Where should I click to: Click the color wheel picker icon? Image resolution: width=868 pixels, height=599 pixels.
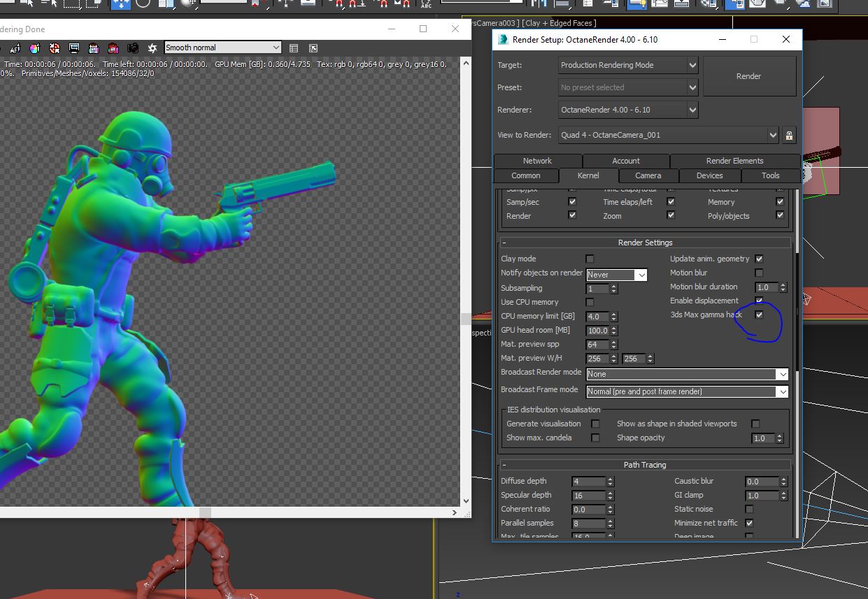click(35, 48)
